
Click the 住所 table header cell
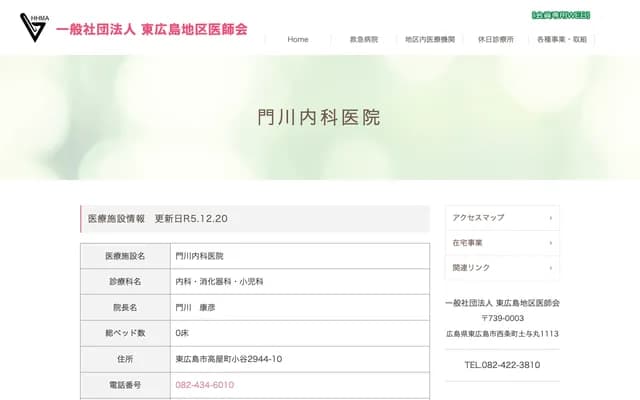click(125, 359)
